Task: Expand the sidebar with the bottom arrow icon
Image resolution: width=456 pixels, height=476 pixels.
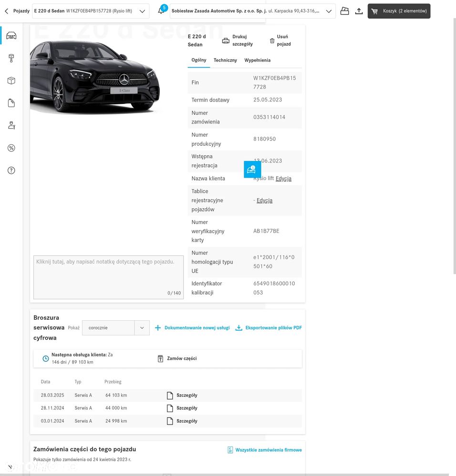Action: pyautogui.click(x=10, y=467)
